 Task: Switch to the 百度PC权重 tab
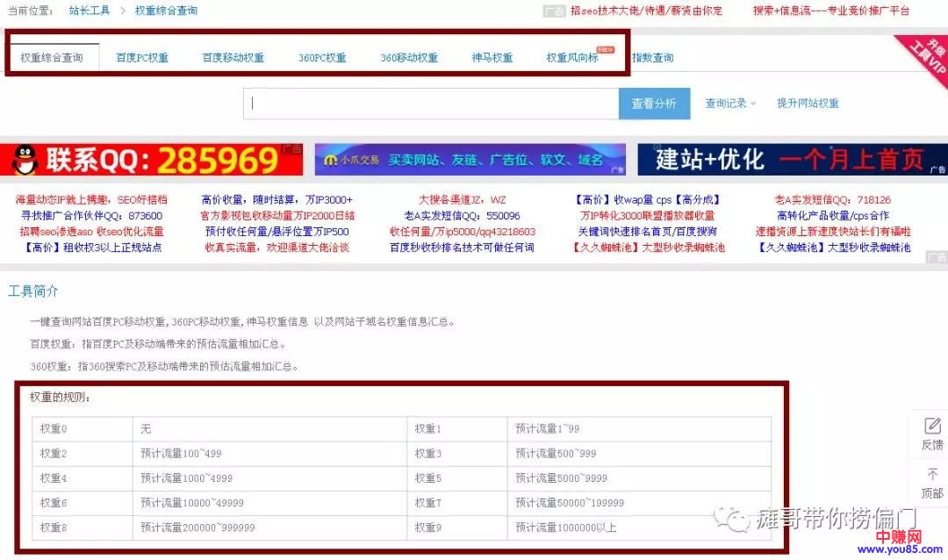point(142,58)
